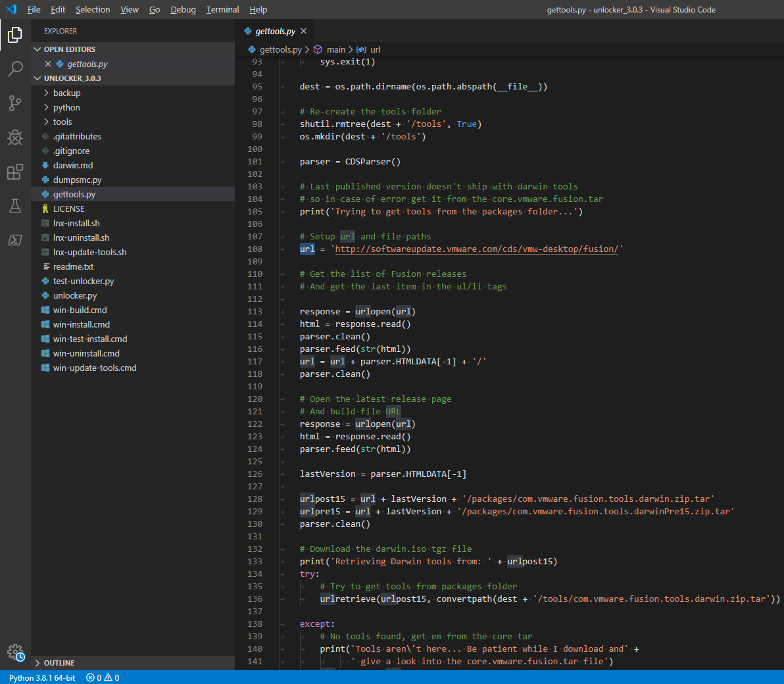Select Python 3.8.1 64-bit interpreter
The height and width of the screenshot is (684, 784).
[x=42, y=677]
